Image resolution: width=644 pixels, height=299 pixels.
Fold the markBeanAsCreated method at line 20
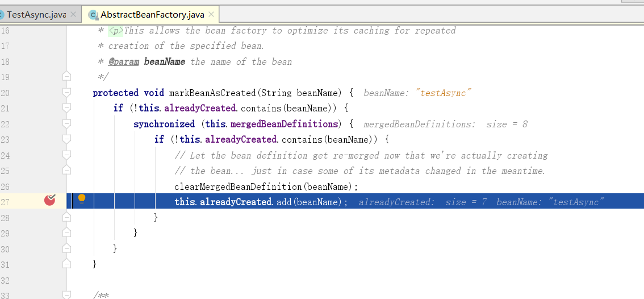pos(66,93)
